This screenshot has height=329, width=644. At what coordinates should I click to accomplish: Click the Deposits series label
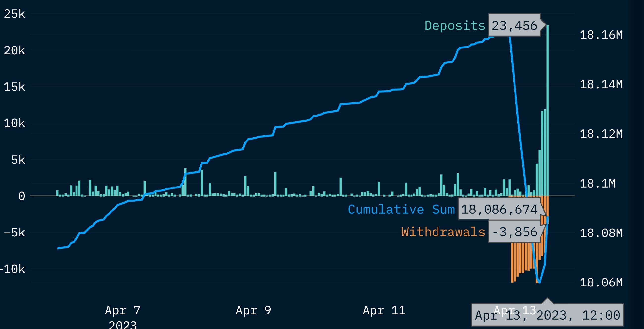coord(455,26)
